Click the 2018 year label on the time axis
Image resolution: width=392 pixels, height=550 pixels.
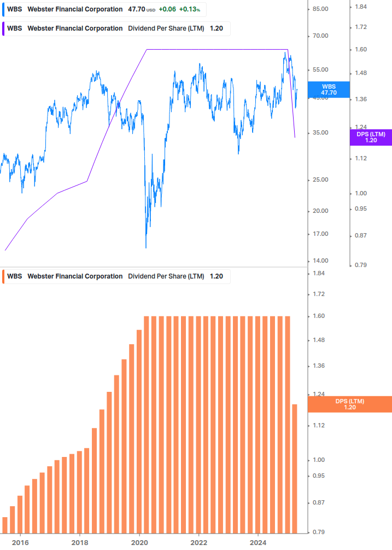[80, 543]
